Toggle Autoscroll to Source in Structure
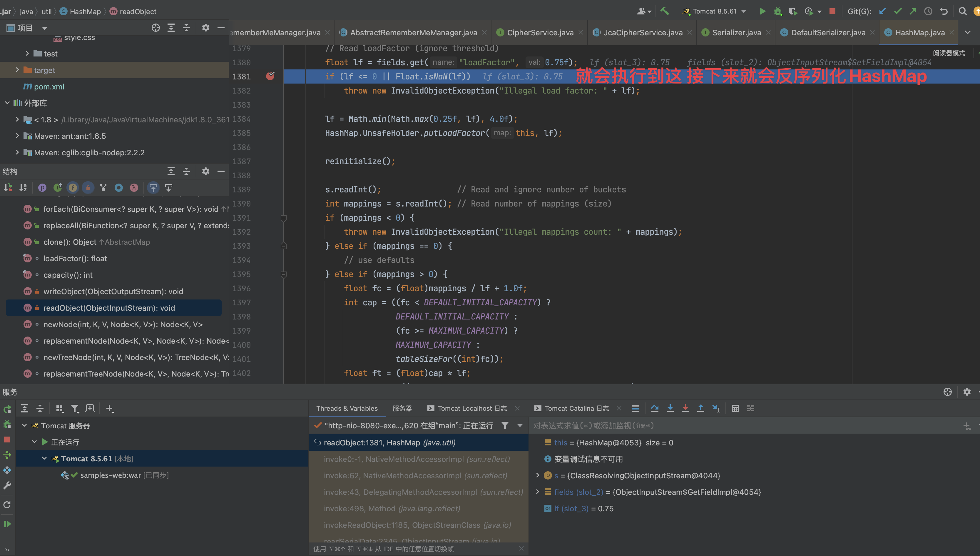Viewport: 980px width, 556px height. pos(153,187)
